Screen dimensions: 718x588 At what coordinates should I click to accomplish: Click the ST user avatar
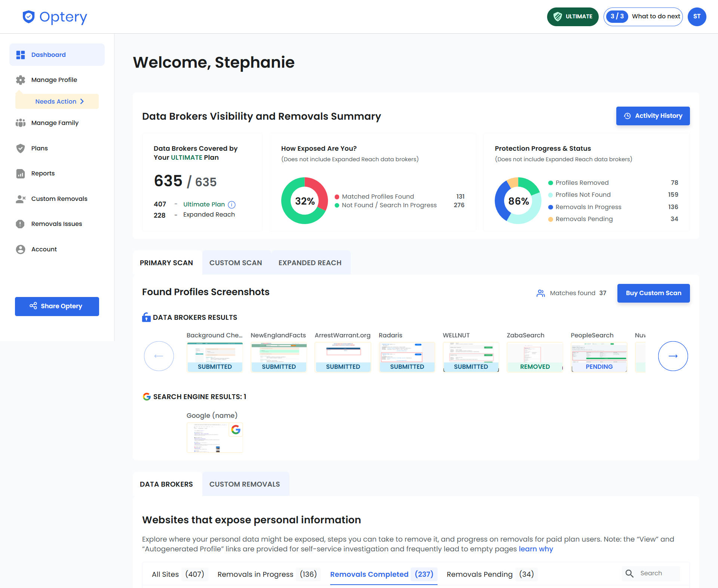(697, 17)
